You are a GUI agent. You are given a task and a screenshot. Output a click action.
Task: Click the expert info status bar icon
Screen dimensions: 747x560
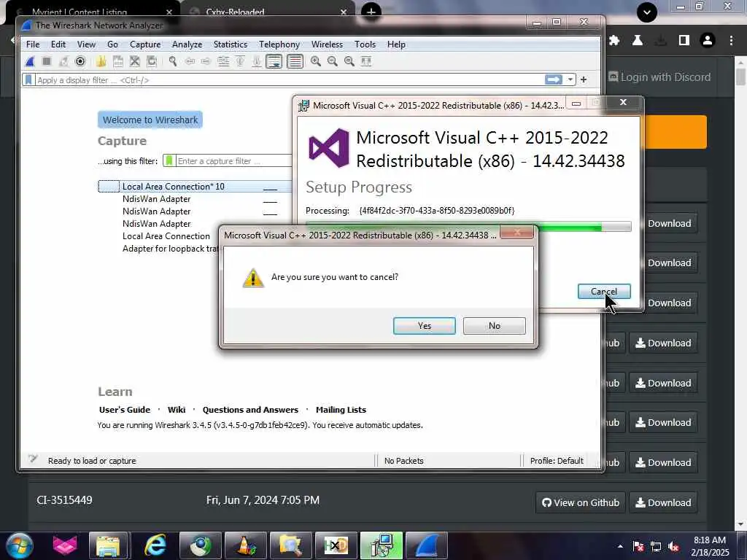pyautogui.click(x=32, y=459)
